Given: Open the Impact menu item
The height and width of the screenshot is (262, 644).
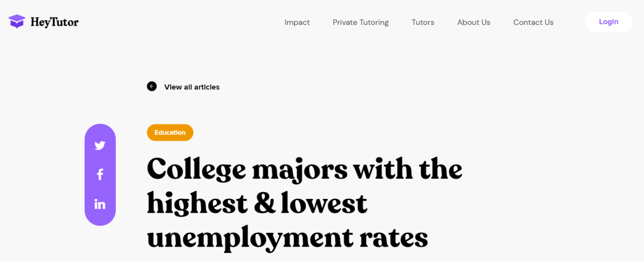Looking at the screenshot, I should [x=297, y=23].
